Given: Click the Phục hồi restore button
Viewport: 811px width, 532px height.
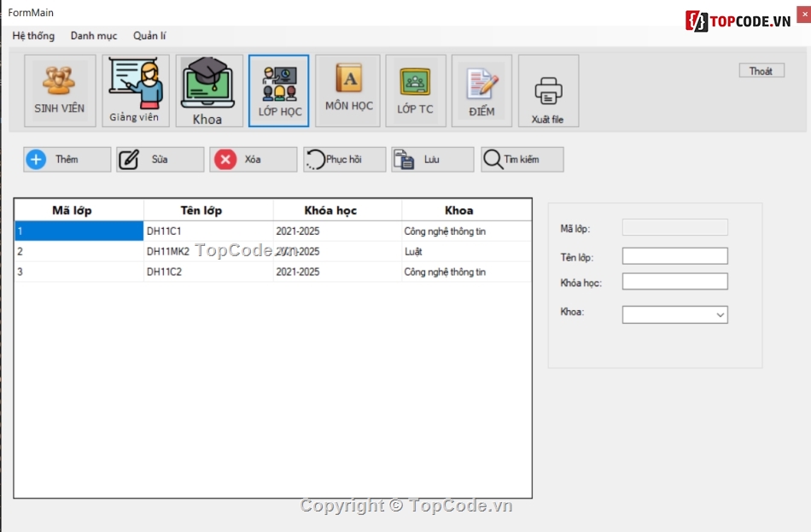Looking at the screenshot, I should 345,160.
